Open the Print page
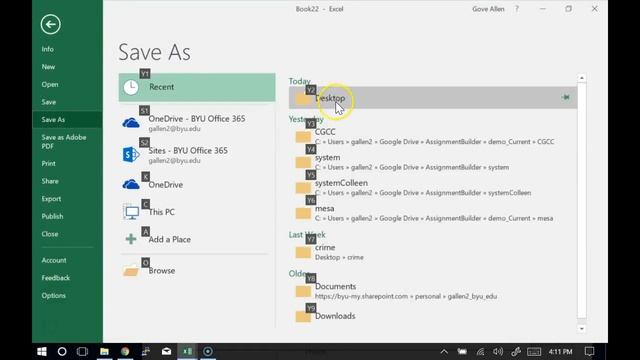This screenshot has height=360, width=640. point(48,164)
